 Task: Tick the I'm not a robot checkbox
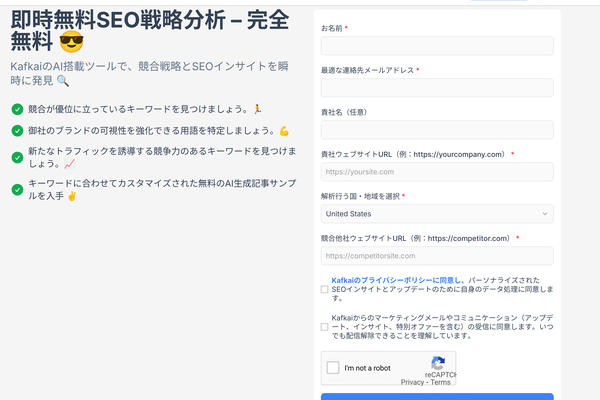(x=333, y=368)
